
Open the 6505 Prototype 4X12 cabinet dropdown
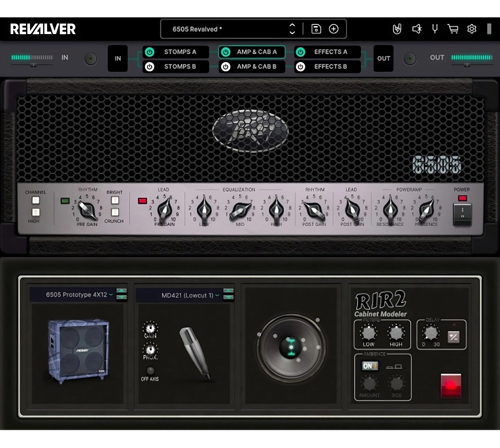[73, 295]
